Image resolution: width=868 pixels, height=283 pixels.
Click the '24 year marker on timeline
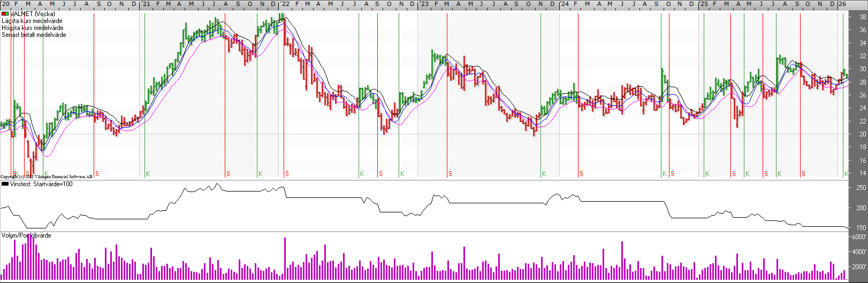point(564,4)
